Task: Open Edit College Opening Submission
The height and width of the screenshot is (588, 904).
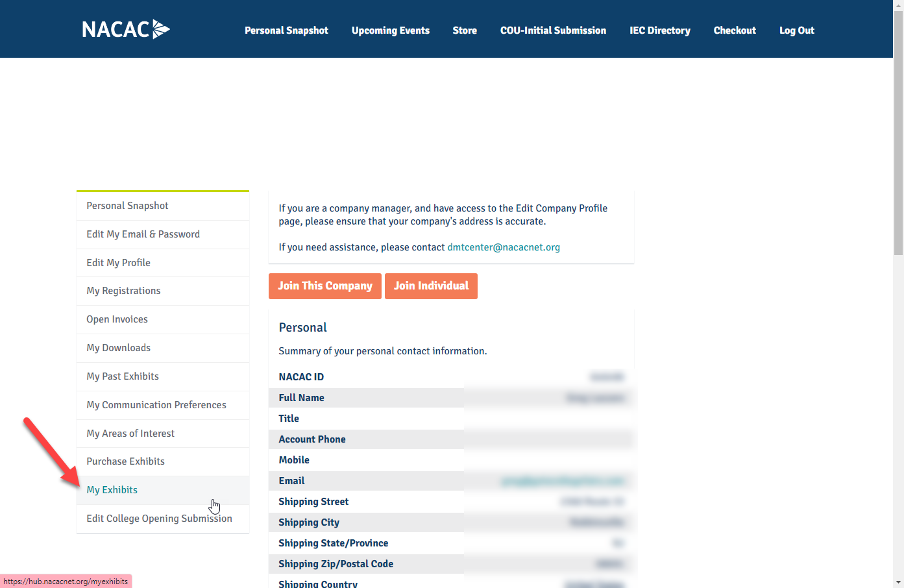Action: coord(163,519)
